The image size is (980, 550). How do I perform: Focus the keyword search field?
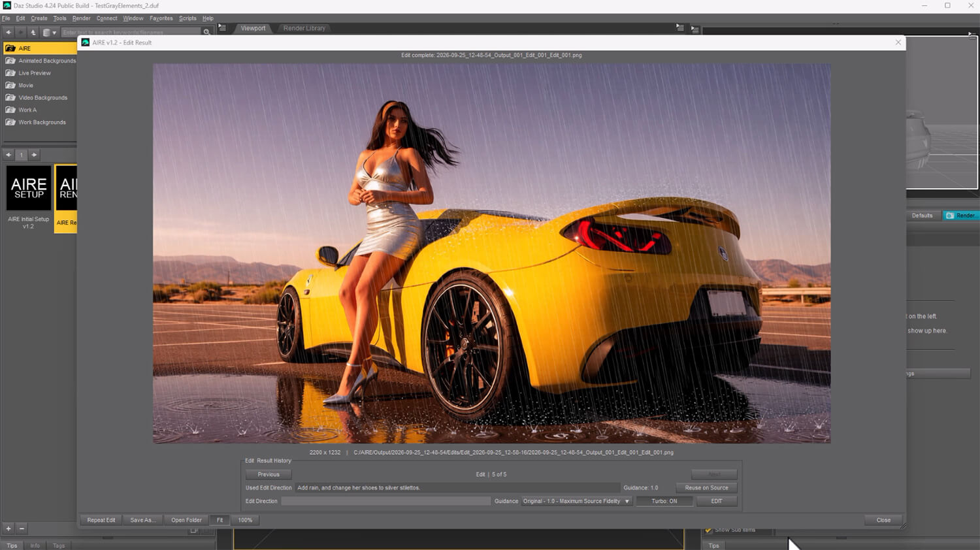131,32
